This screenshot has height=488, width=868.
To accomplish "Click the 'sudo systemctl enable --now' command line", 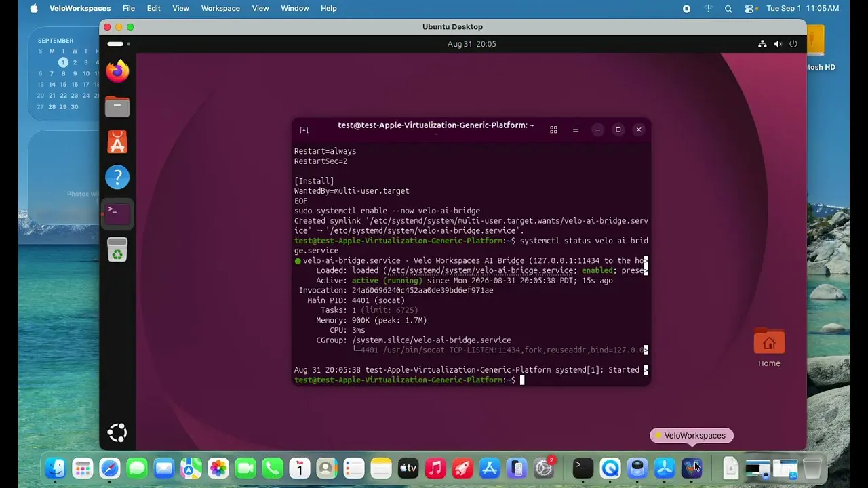I will click(x=387, y=211).
